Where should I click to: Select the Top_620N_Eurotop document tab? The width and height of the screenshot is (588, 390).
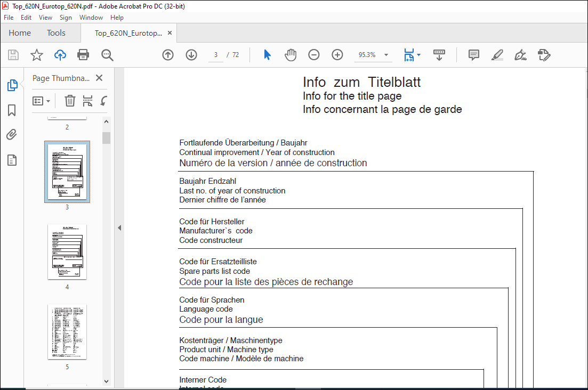pos(128,33)
